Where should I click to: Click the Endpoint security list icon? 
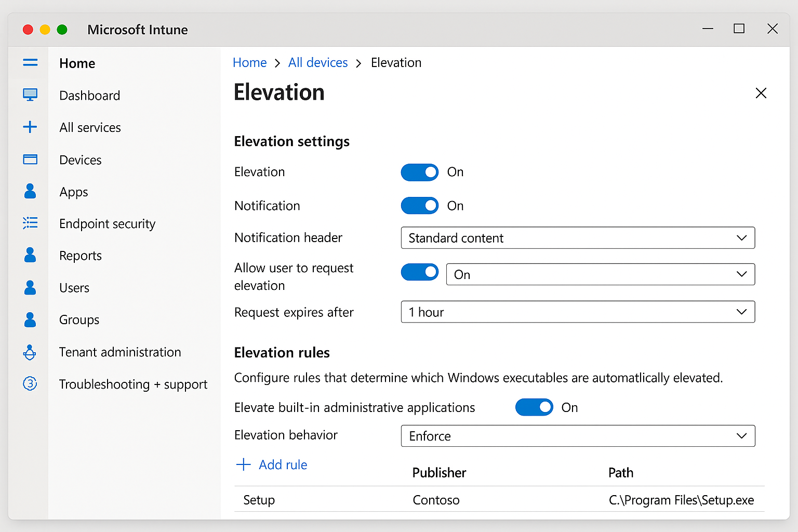[x=30, y=223]
